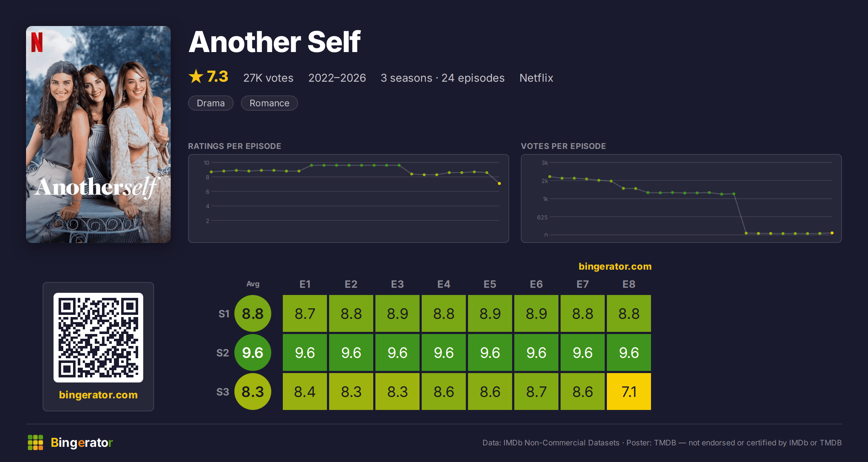This screenshot has height=462, width=868.
Task: Select the S1 E1 rating cell 8.7
Action: [305, 313]
